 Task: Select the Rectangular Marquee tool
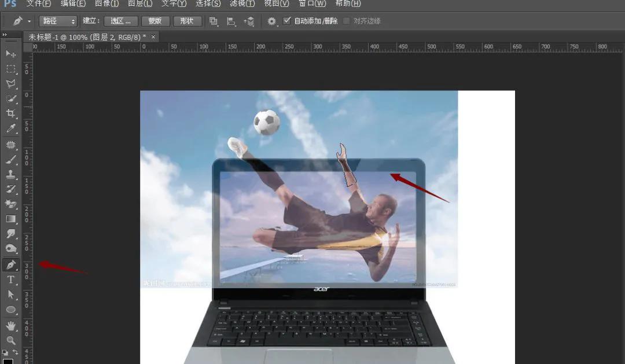[10, 68]
